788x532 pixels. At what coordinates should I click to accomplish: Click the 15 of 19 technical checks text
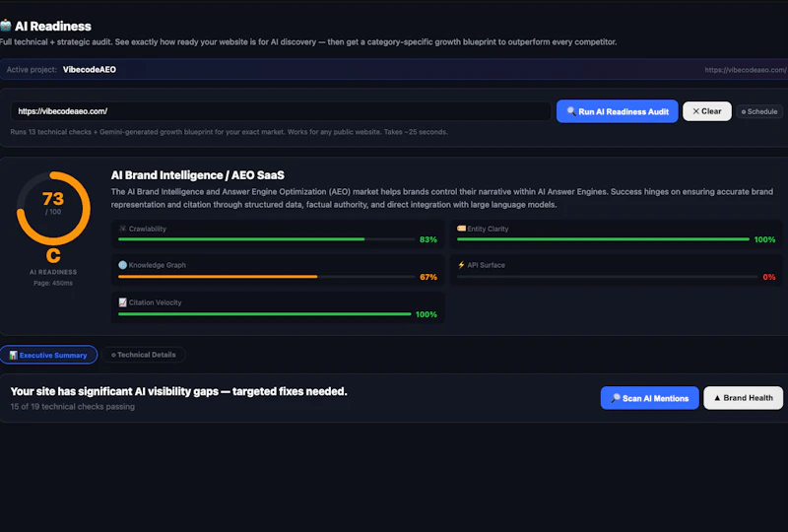pos(72,406)
